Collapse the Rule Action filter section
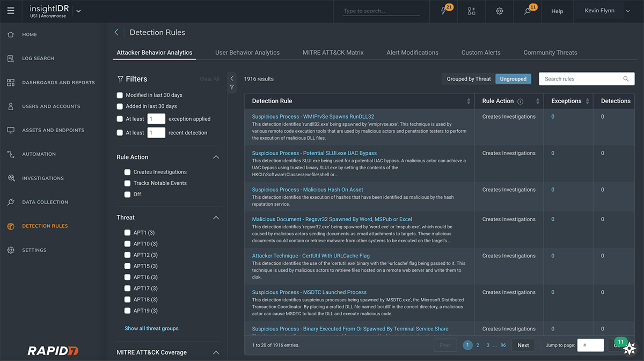The image size is (644, 361). tap(216, 157)
